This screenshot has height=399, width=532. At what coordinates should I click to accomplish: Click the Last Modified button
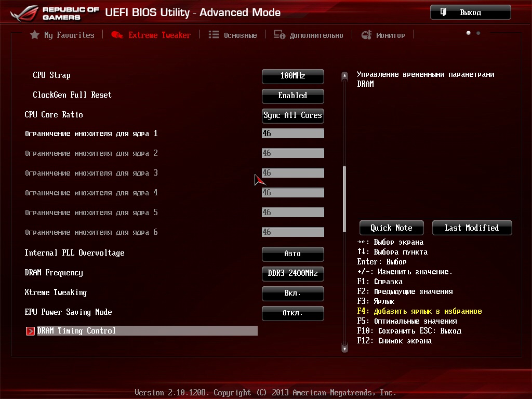pos(472,228)
